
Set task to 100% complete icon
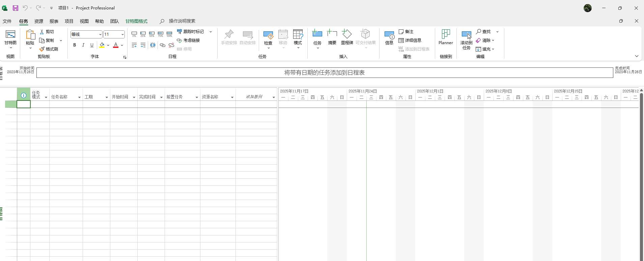click(169, 34)
